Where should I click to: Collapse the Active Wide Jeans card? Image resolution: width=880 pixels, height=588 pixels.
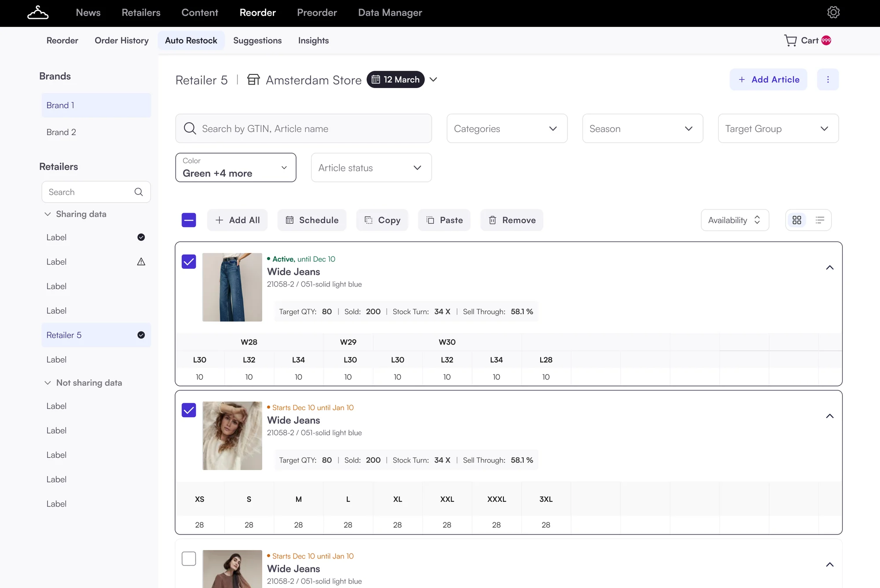[829, 268]
